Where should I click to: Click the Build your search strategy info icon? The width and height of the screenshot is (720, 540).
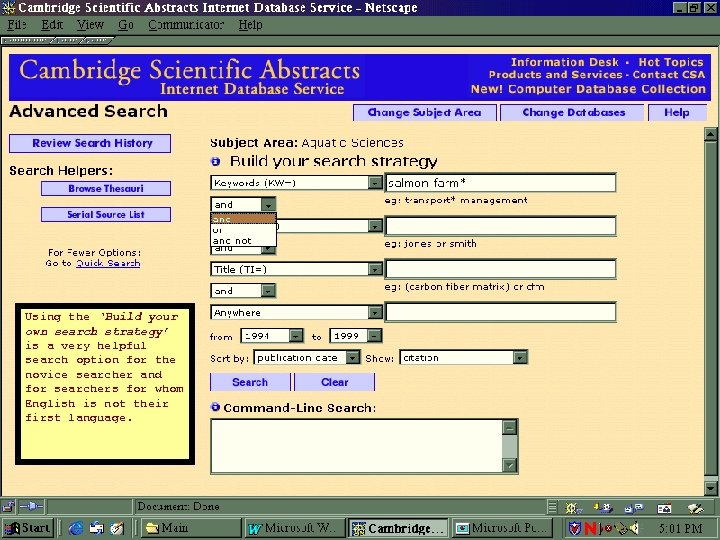215,162
